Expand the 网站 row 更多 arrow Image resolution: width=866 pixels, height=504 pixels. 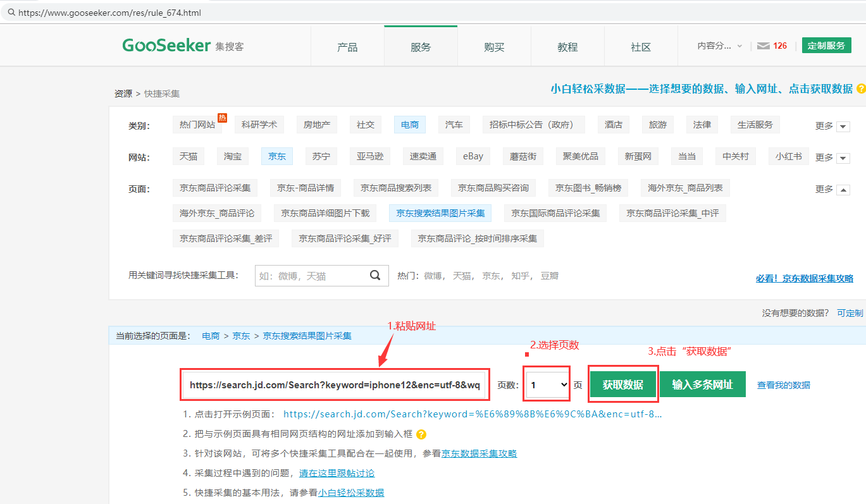click(843, 157)
